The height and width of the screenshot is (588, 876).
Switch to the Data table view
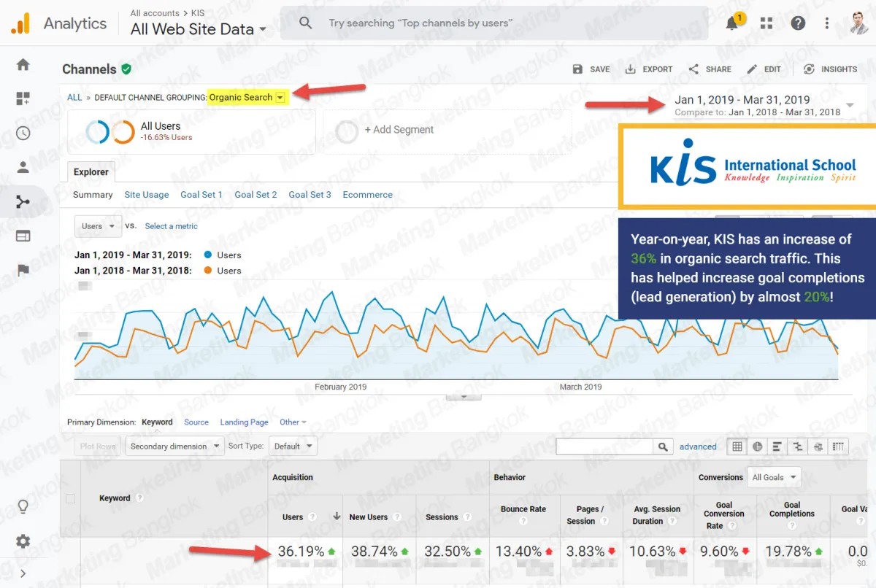pyautogui.click(x=737, y=446)
